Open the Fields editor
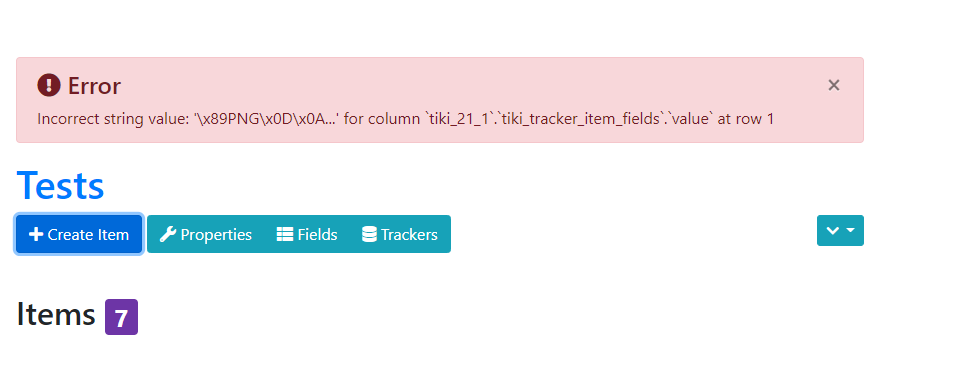This screenshot has width=960, height=378. pyautogui.click(x=307, y=234)
